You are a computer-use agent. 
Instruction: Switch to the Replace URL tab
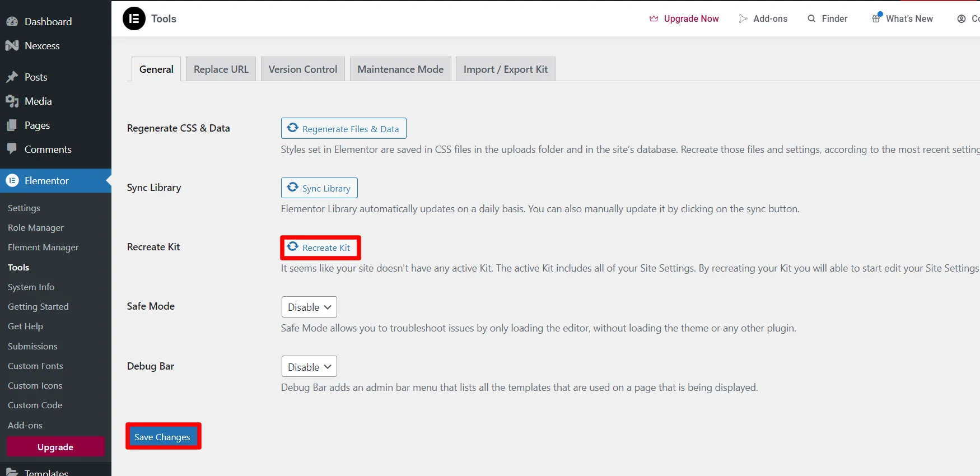point(221,69)
